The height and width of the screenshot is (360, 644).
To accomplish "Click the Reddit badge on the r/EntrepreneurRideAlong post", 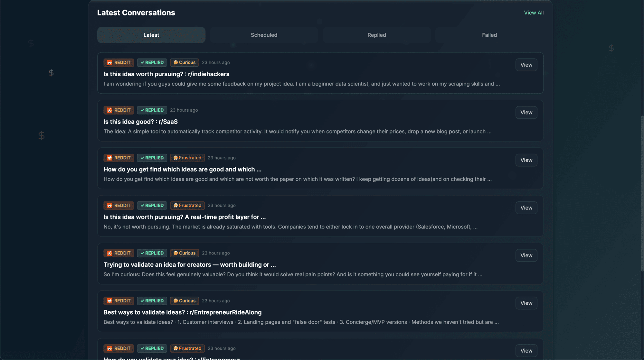I will tap(118, 300).
